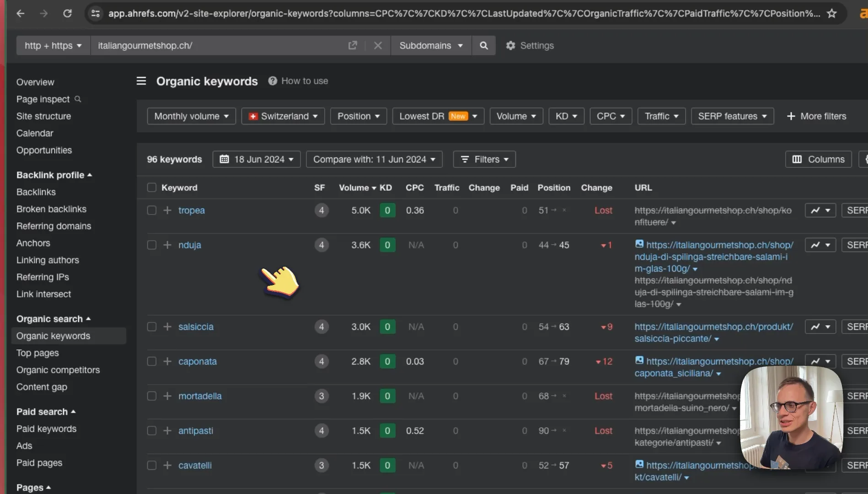868x494 pixels.
Task: Reload the page with refresh icon
Action: point(67,13)
